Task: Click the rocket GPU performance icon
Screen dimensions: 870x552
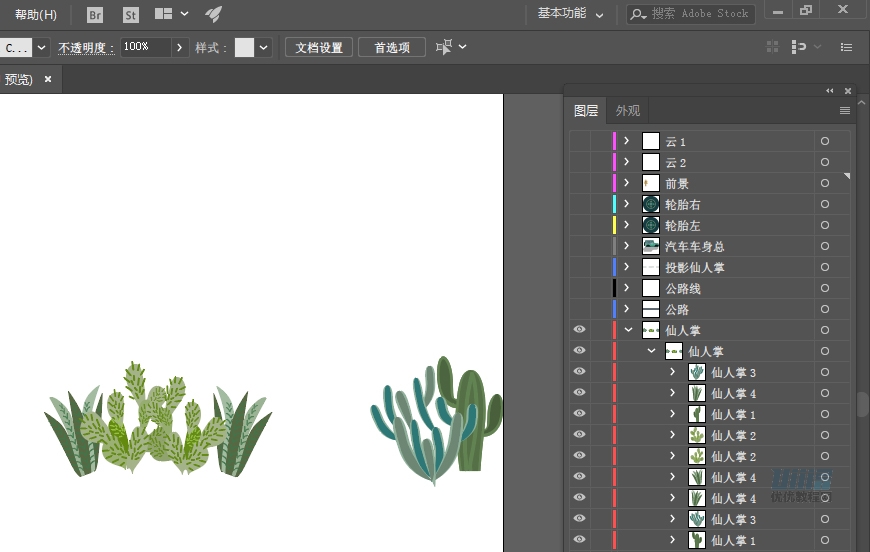Action: [213, 14]
